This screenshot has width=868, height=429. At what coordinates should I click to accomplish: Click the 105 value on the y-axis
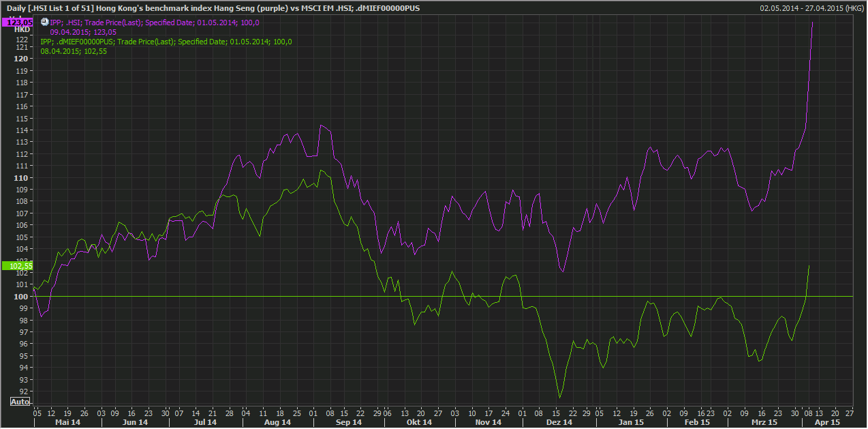point(22,237)
